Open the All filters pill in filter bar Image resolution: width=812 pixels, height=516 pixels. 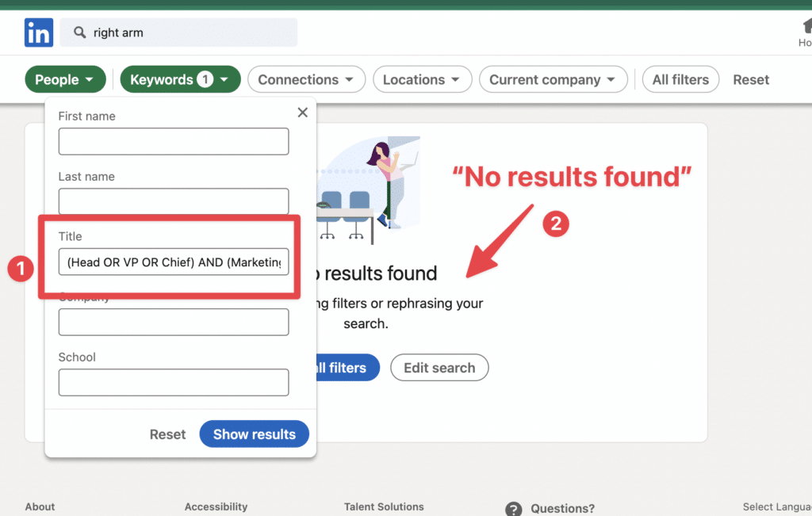click(x=680, y=79)
